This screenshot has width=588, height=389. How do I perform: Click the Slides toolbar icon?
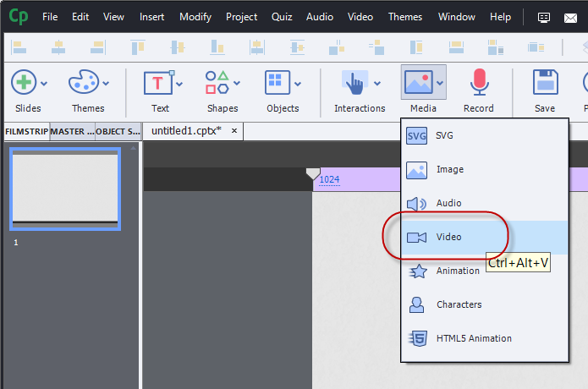point(23,83)
